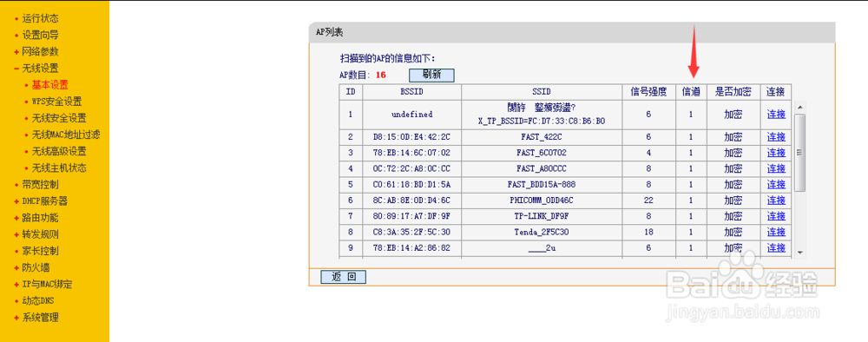868x342 pixels.
Task: Click the SSID column header
Action: click(x=542, y=91)
